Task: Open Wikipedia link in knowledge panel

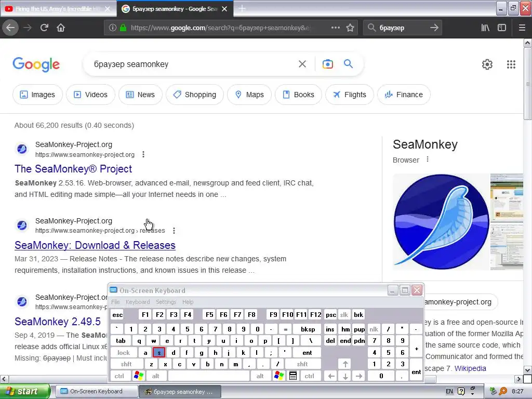Action: (x=470, y=368)
